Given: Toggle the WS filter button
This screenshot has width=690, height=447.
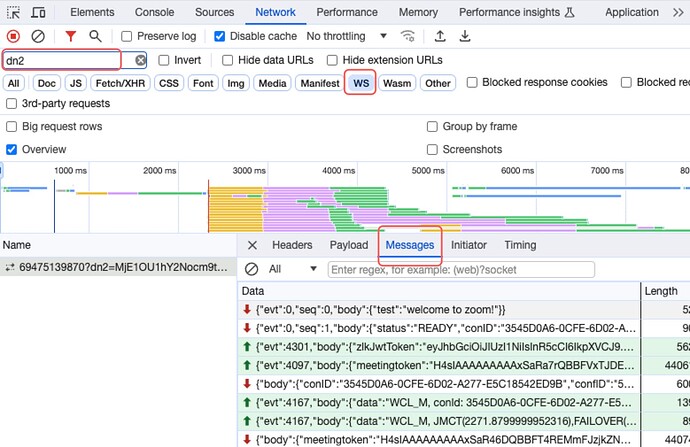Looking at the screenshot, I should pos(361,83).
